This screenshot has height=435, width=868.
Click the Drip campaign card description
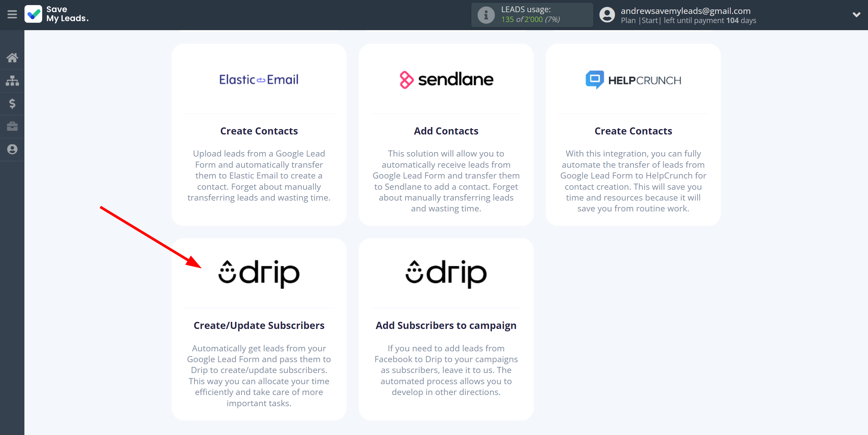(x=446, y=370)
